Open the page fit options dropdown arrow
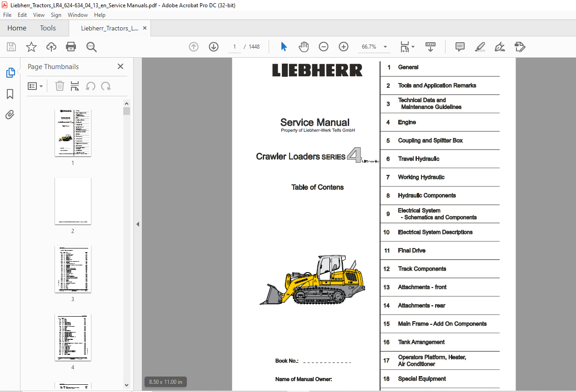576x392 pixels. 413,47
